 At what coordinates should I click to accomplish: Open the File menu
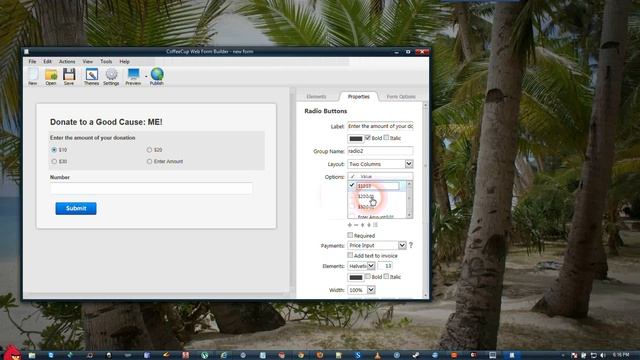pos(32,62)
